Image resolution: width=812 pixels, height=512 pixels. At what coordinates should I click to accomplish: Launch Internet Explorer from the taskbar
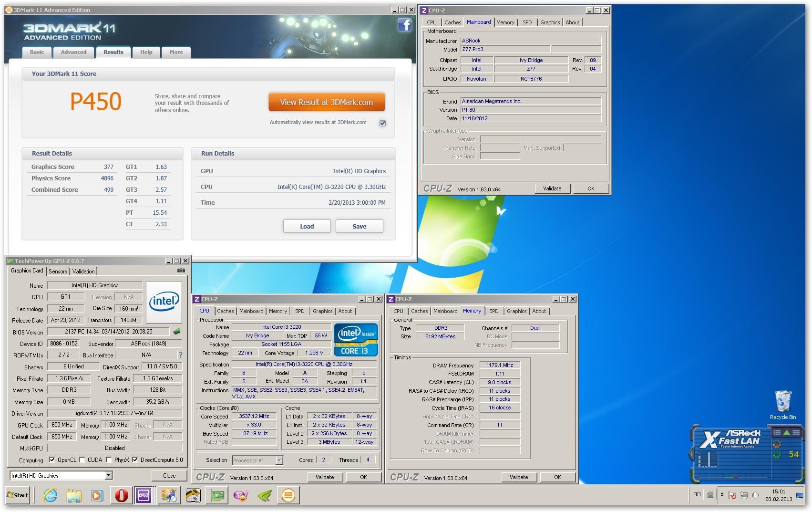pos(50,495)
